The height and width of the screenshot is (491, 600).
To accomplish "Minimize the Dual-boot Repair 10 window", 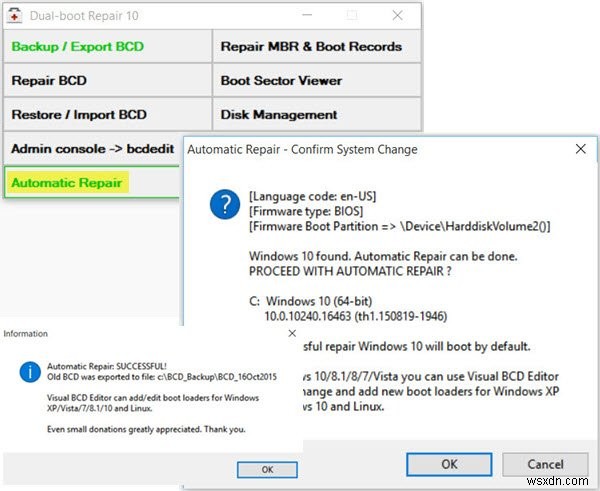I will click(307, 15).
